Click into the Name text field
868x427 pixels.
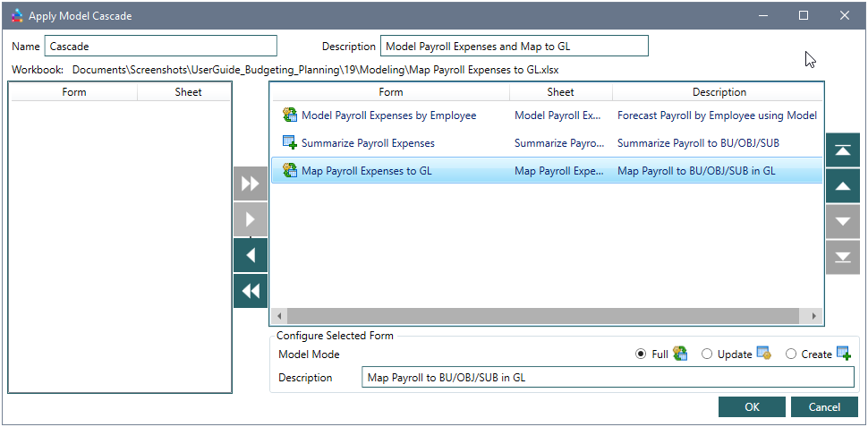161,47
